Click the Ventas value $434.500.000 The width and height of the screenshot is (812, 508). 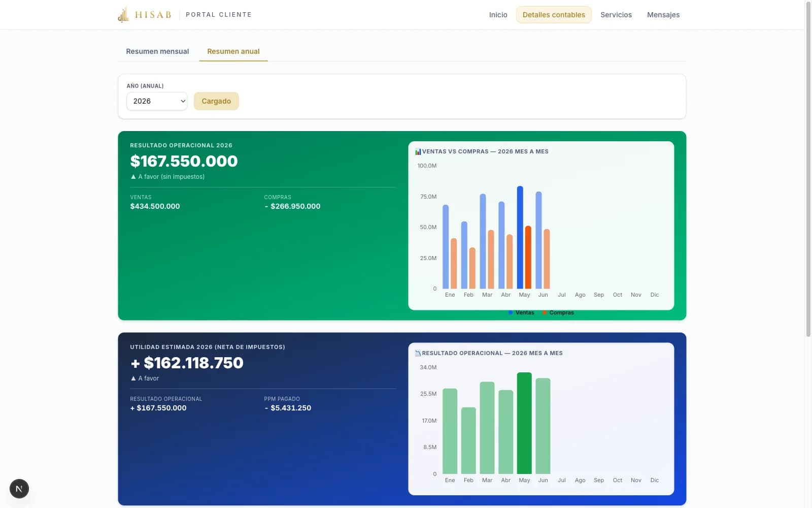155,206
